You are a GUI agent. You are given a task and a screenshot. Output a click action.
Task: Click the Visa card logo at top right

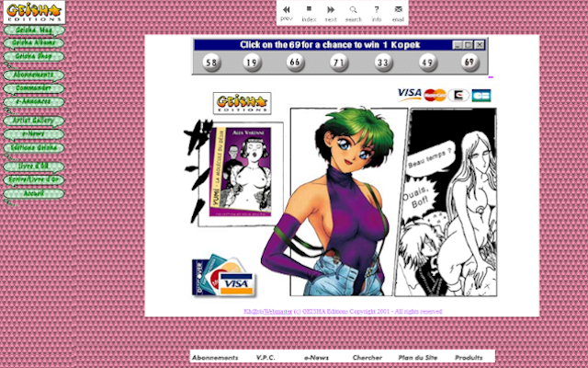(x=410, y=94)
